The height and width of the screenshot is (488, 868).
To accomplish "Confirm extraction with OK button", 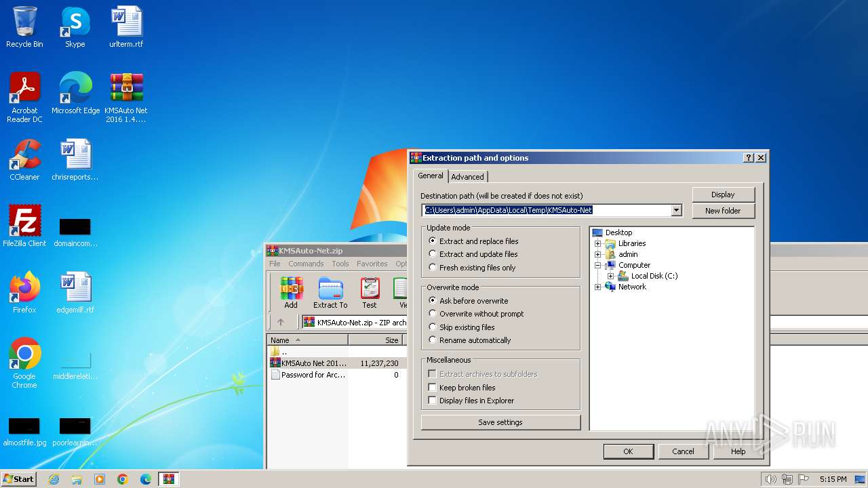I will [628, 451].
